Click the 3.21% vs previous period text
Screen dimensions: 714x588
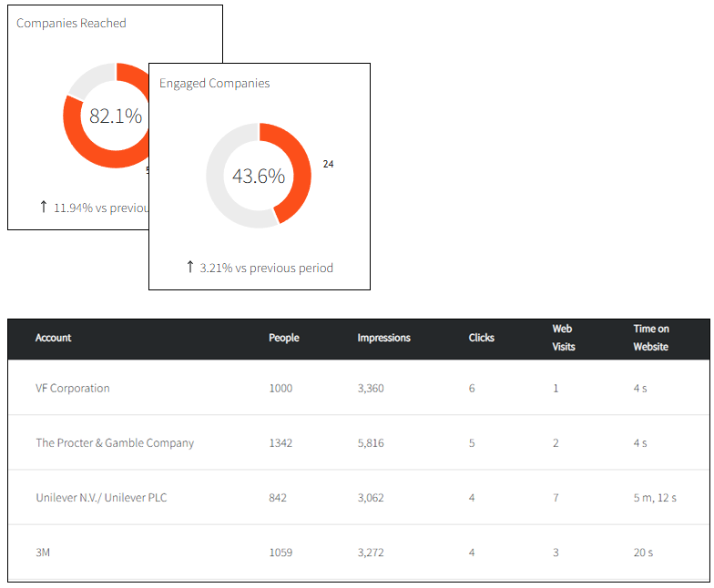point(266,268)
